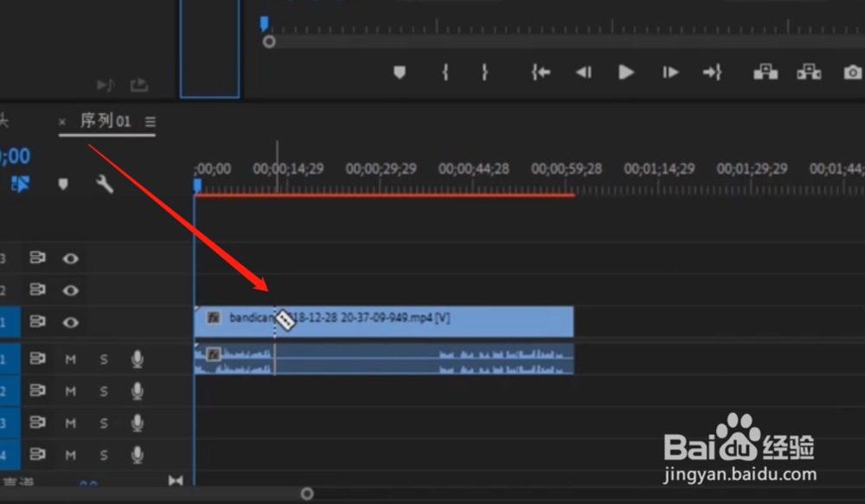The image size is (865, 504).
Task: Toggle sync lock on video track 3
Action: click(x=37, y=258)
